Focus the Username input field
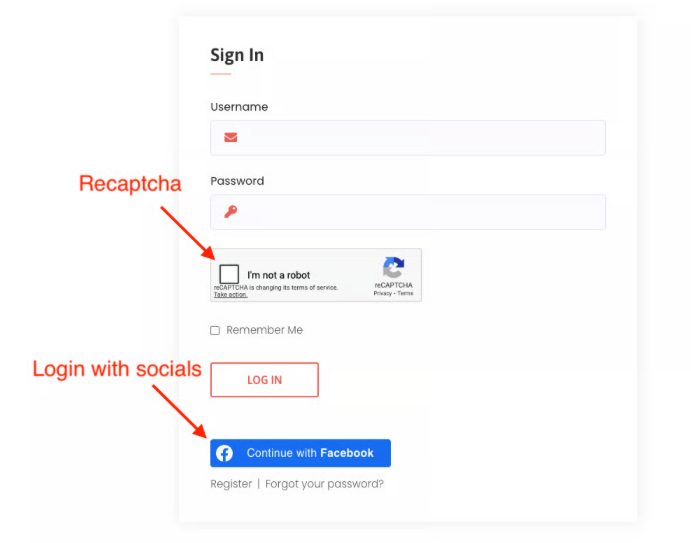This screenshot has height=543, width=691. [420, 138]
